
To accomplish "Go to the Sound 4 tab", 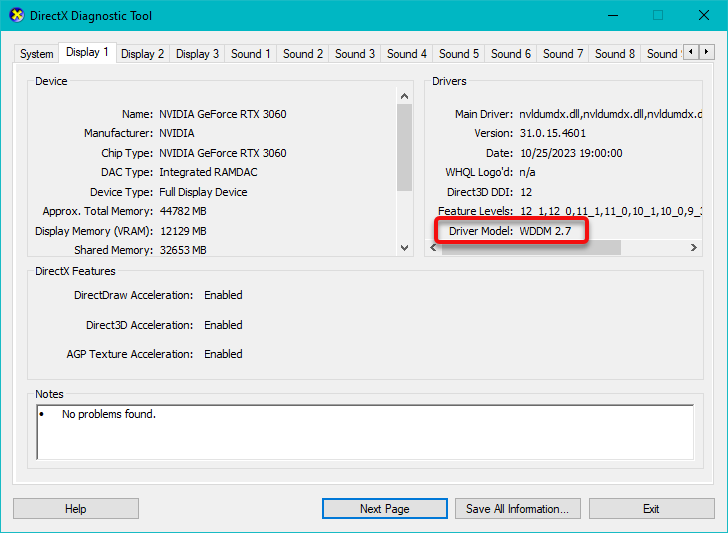I will tap(406, 54).
